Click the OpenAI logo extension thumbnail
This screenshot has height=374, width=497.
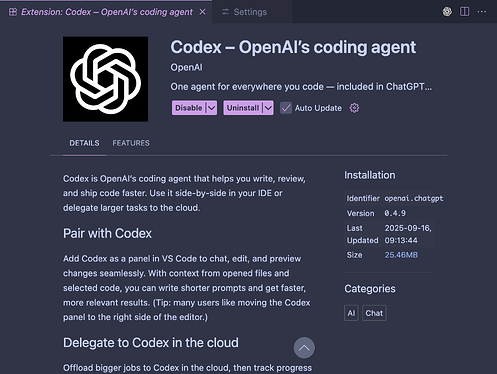pos(105,79)
